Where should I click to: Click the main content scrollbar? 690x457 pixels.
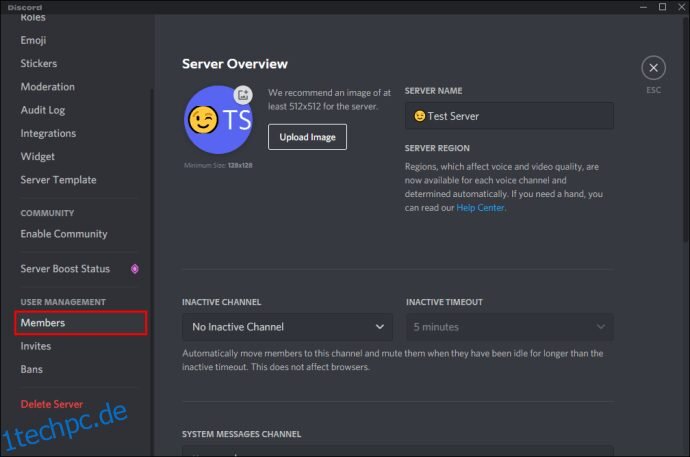click(686, 128)
